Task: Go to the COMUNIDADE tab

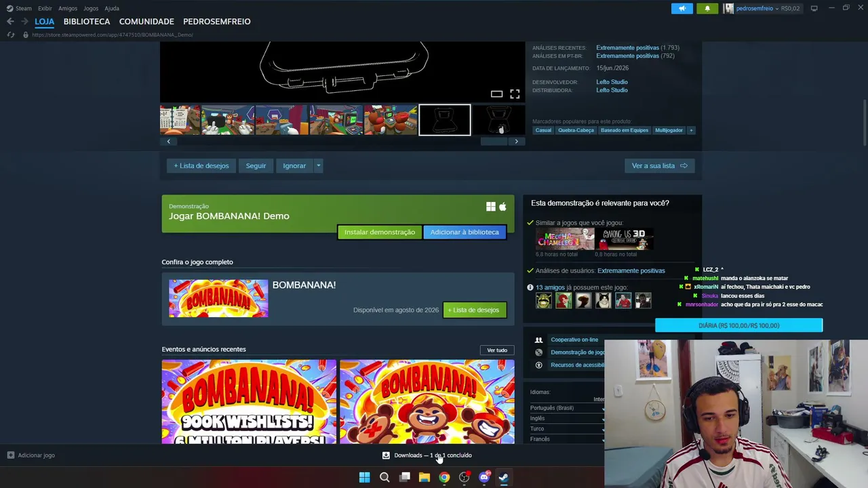Action: (146, 22)
